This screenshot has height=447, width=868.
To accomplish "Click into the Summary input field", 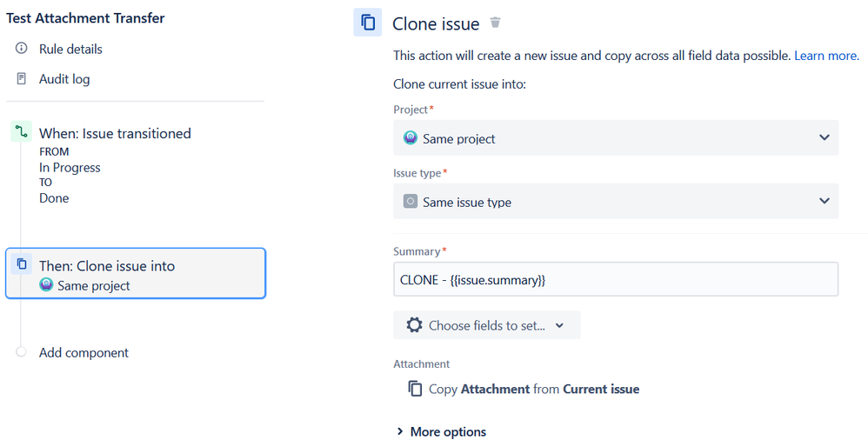I will click(x=616, y=280).
